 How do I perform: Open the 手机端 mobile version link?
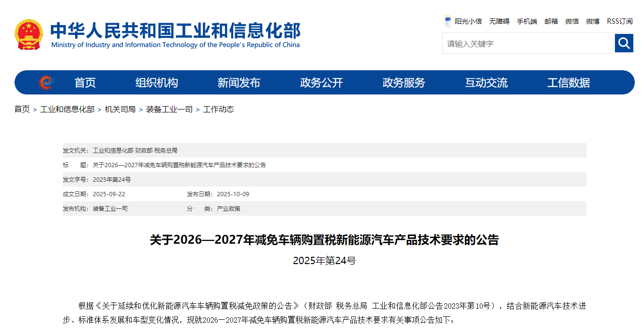click(x=527, y=21)
